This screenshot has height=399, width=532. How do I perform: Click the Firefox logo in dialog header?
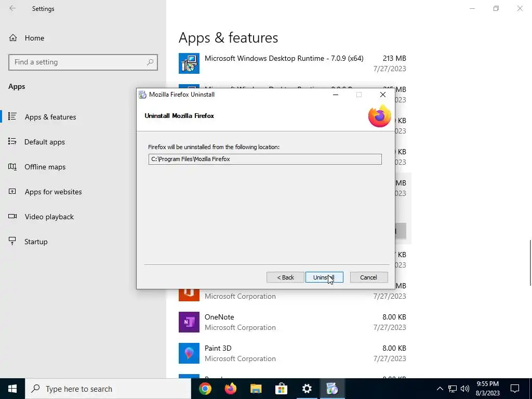tap(380, 116)
